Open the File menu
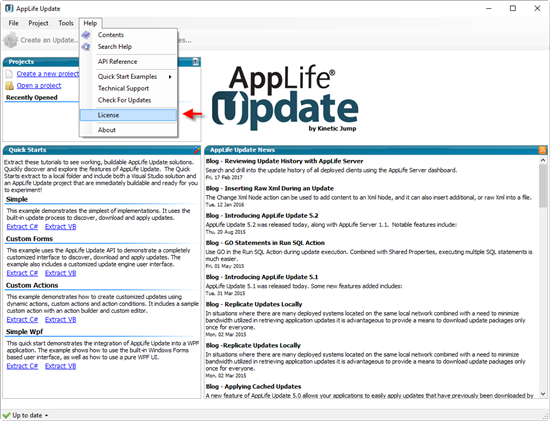Screen dimensions: 550x421 point(13,23)
